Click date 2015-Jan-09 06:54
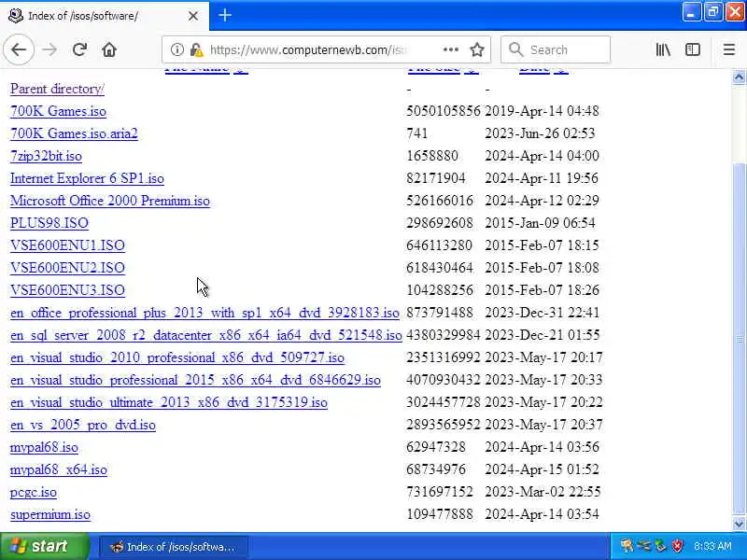747x560 pixels. 541,223
